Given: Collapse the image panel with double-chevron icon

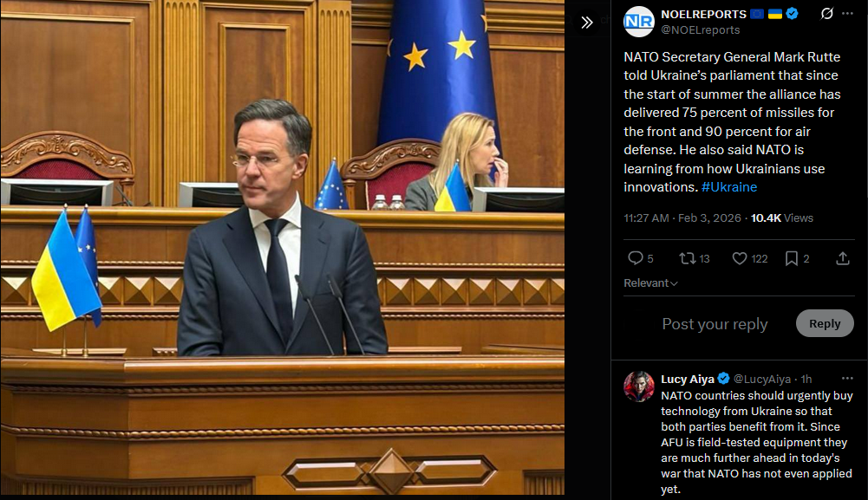Looking at the screenshot, I should tap(587, 23).
